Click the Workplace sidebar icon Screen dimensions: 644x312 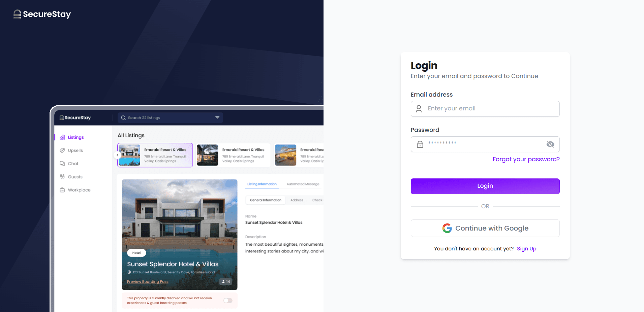62,190
